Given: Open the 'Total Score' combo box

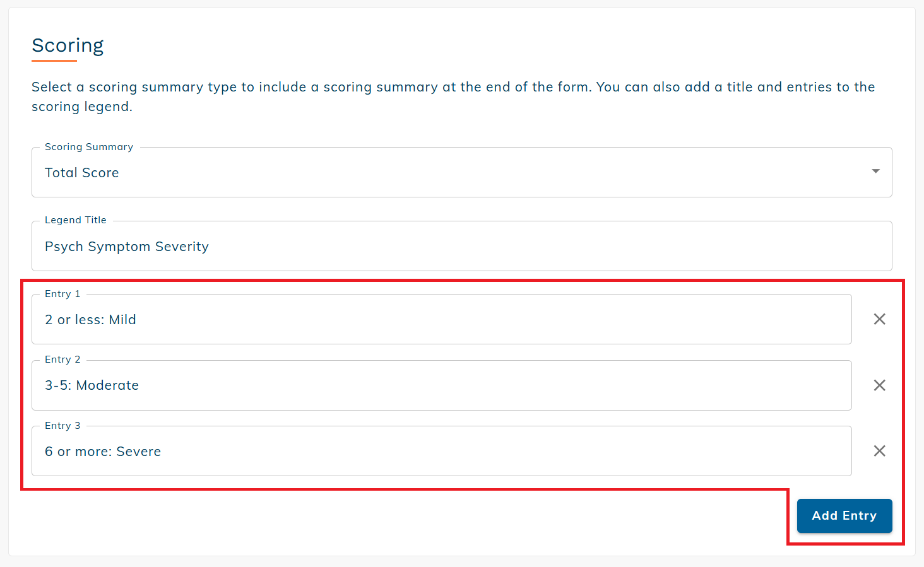Looking at the screenshot, I should (x=442, y=173).
